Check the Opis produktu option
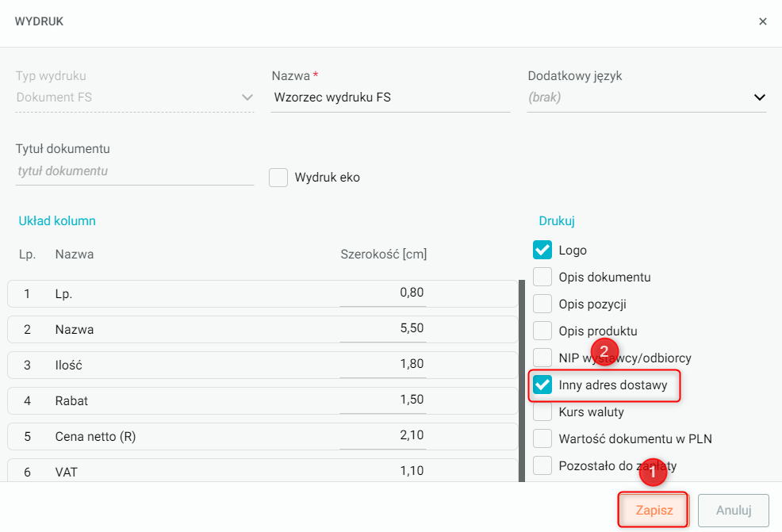 click(542, 331)
